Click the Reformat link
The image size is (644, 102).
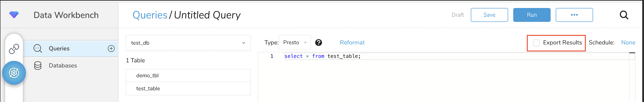click(x=352, y=43)
